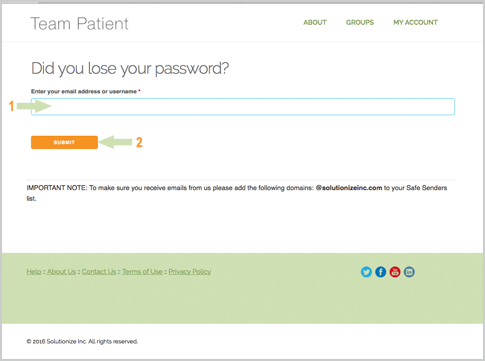Focus the email or username field

point(243,107)
